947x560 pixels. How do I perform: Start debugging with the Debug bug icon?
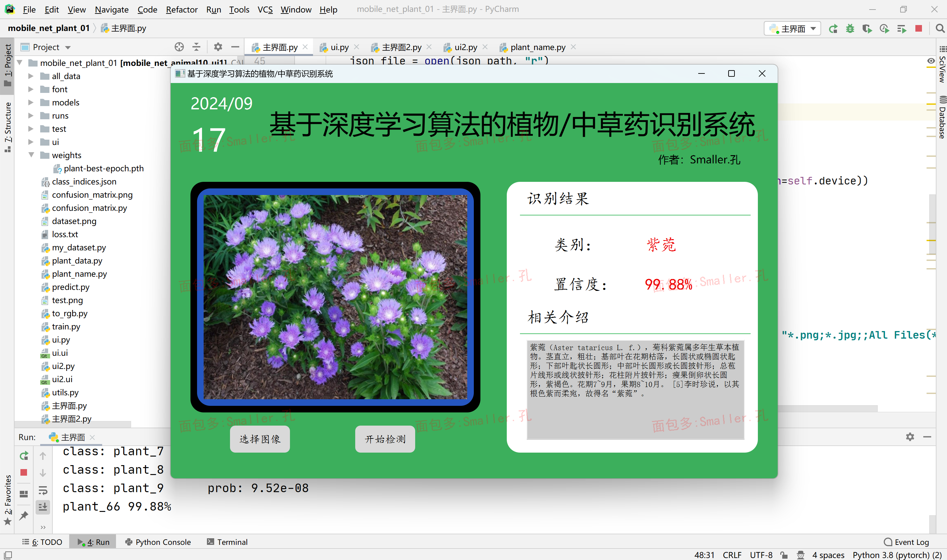850,28
